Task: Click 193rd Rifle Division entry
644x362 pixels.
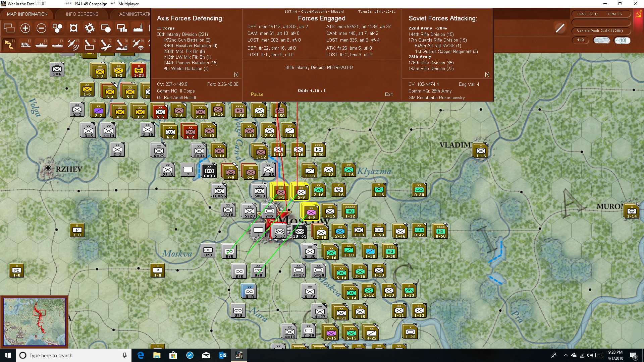Action: (431, 68)
